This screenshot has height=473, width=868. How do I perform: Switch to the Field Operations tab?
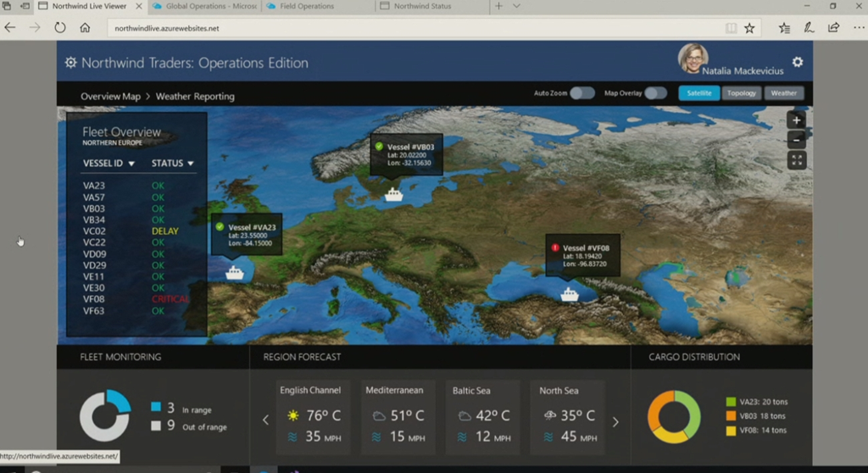310,7
